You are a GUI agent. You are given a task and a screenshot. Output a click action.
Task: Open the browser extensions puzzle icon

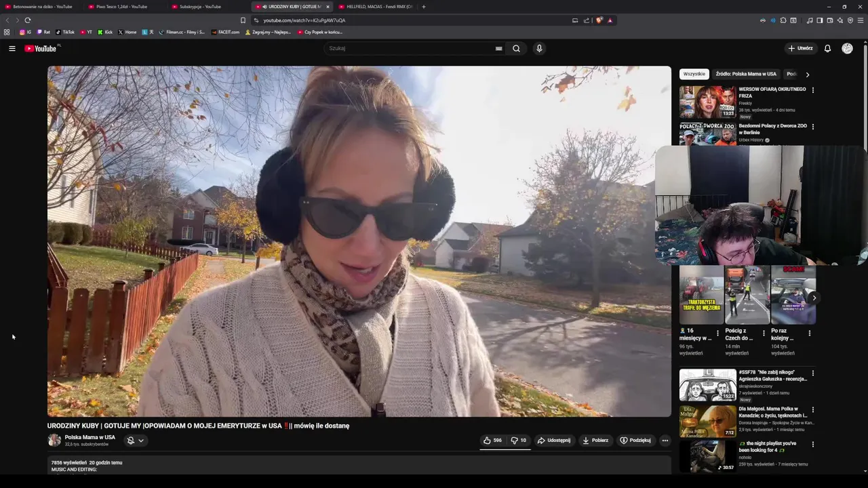783,20
